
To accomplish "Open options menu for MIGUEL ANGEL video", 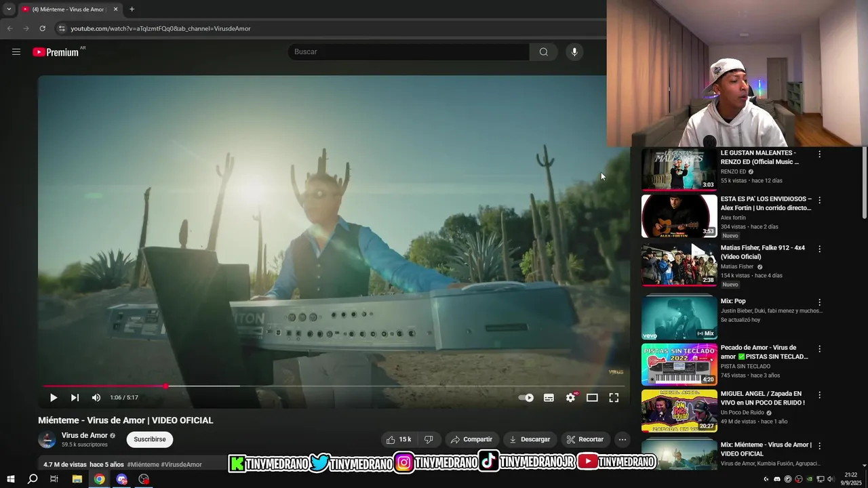I will point(819,395).
